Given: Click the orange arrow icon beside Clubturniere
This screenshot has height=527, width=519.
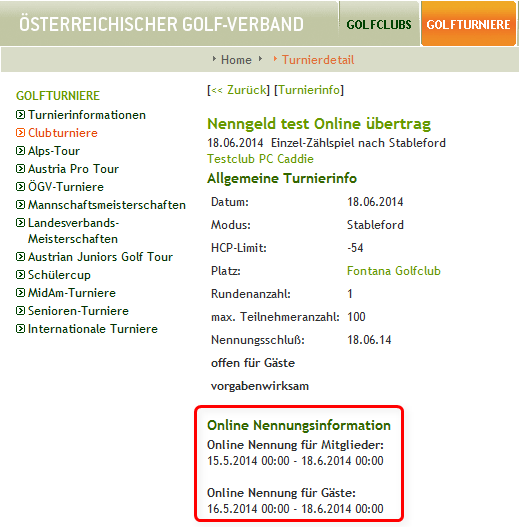Looking at the screenshot, I should point(20,133).
